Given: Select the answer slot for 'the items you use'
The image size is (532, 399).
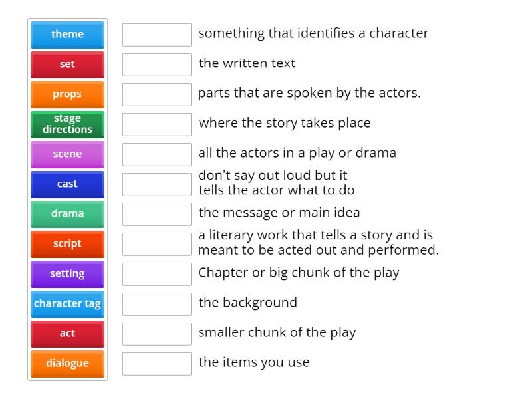Looking at the screenshot, I should tap(156, 363).
